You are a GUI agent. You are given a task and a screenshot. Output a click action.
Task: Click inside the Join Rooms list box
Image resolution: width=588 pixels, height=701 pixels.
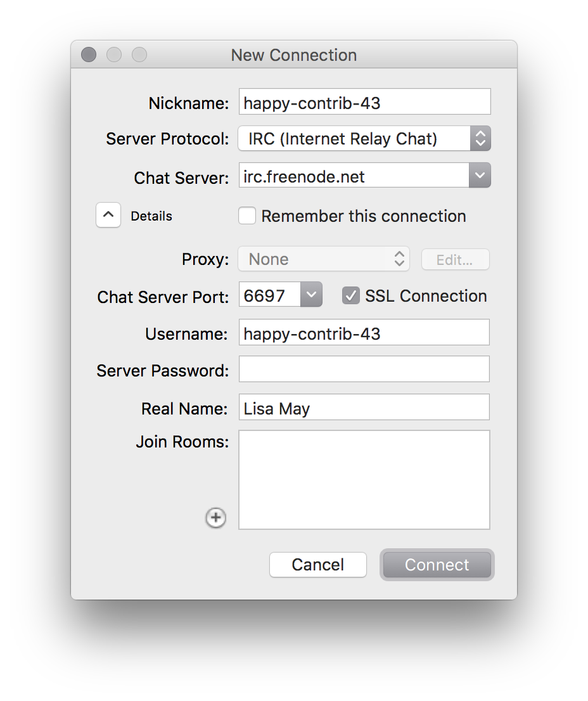click(364, 480)
